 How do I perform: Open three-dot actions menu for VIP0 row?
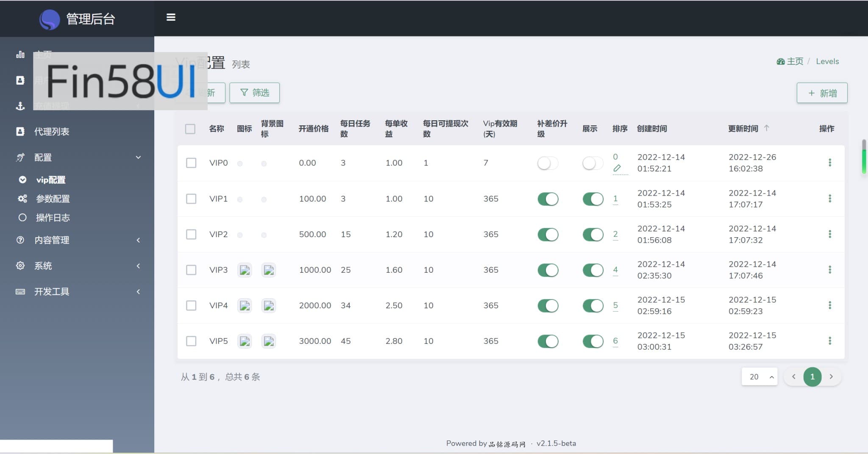point(829,163)
